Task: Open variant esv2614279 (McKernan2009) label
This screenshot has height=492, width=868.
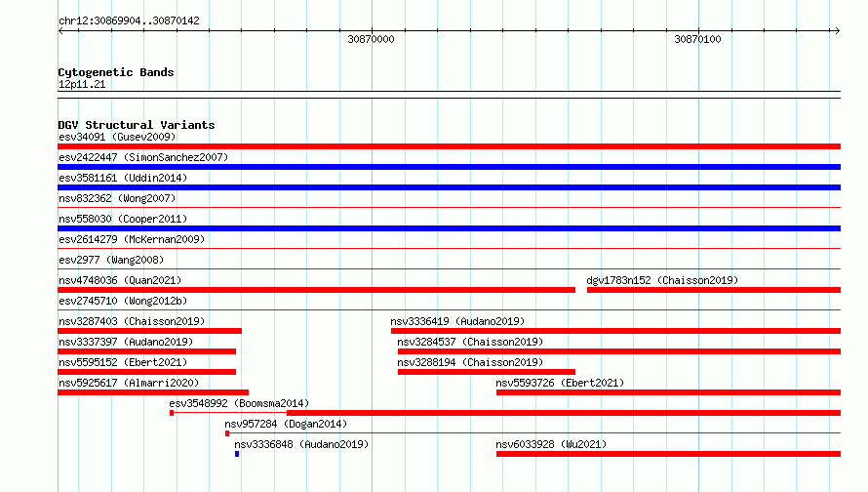Action: pyautogui.click(x=132, y=239)
